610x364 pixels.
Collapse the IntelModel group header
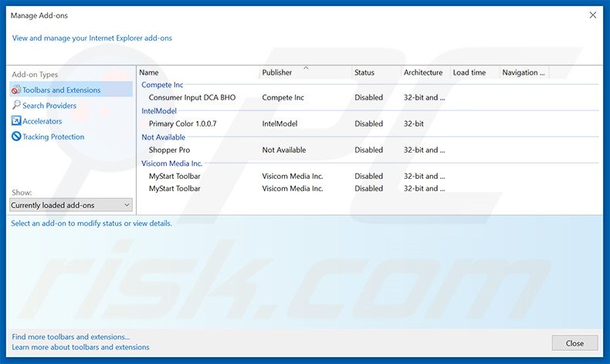click(x=159, y=111)
